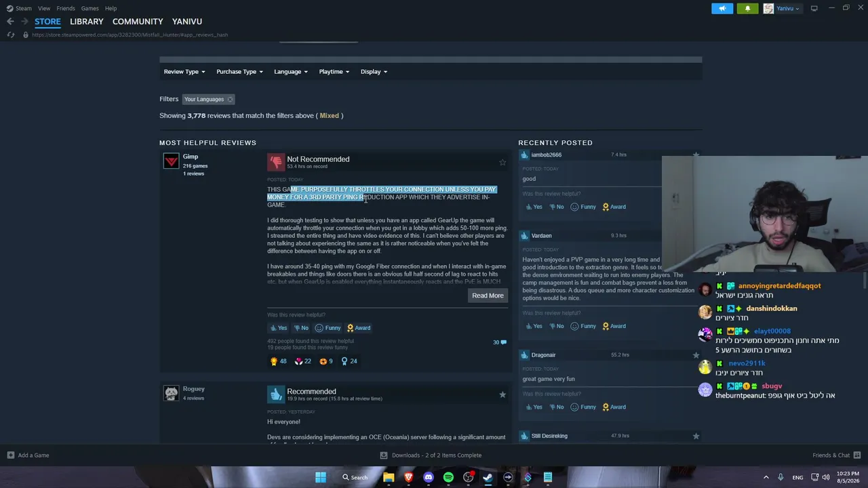Open the Games menu

pos(90,8)
